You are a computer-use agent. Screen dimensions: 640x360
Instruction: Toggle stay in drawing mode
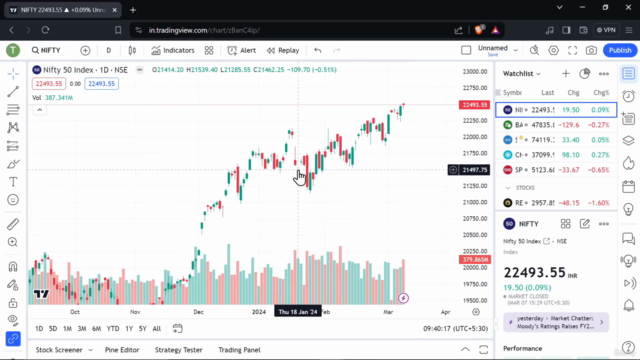click(13, 284)
